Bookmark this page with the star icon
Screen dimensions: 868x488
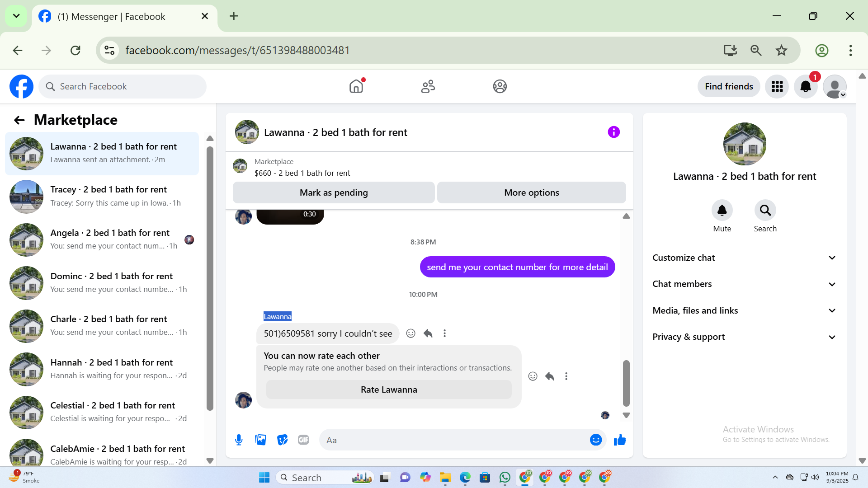pyautogui.click(x=781, y=50)
